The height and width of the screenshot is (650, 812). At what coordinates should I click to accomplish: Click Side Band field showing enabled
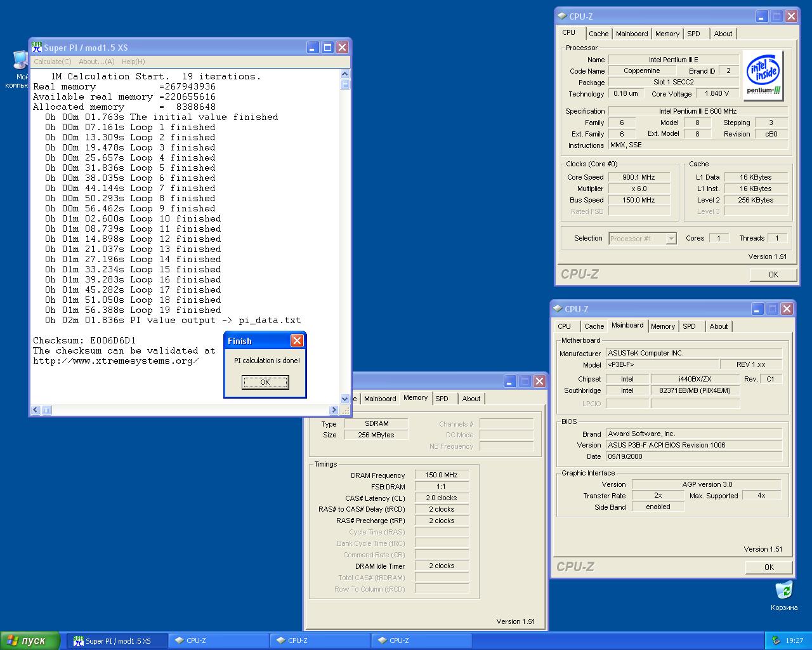click(x=658, y=507)
